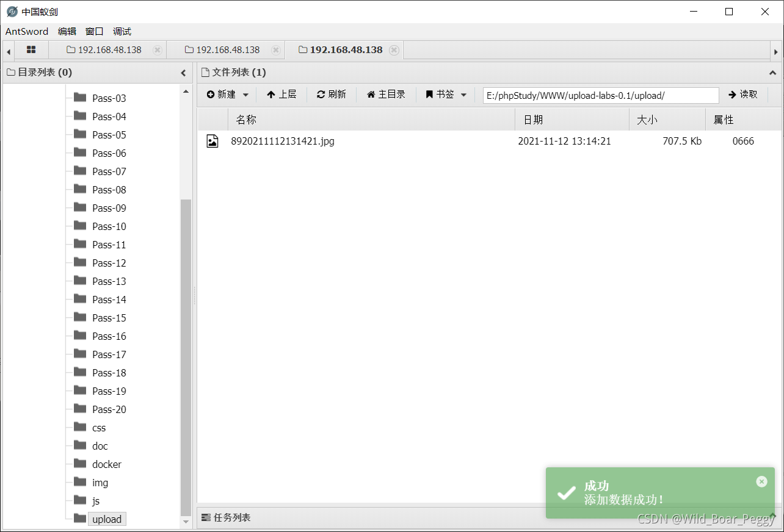Viewport: 784px width, 532px height.
Task: Switch to the first 192.168.48.138 tab
Action: pyautogui.click(x=104, y=50)
